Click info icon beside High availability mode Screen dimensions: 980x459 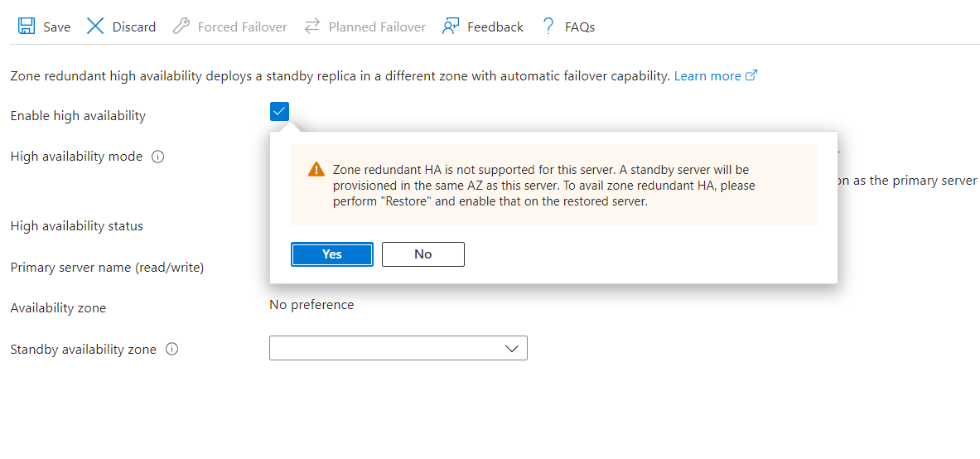point(158,157)
